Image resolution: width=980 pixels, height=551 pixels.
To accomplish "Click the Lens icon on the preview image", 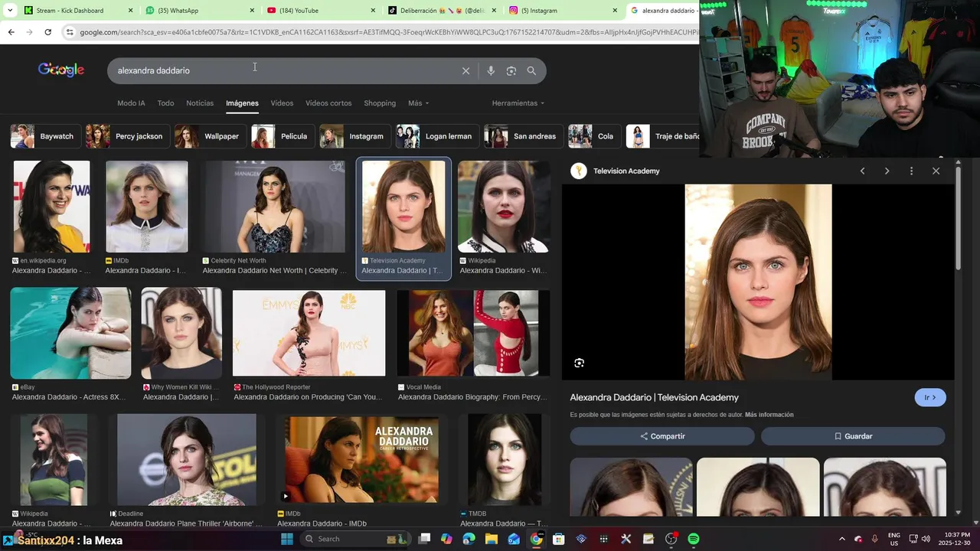I will coord(579,363).
